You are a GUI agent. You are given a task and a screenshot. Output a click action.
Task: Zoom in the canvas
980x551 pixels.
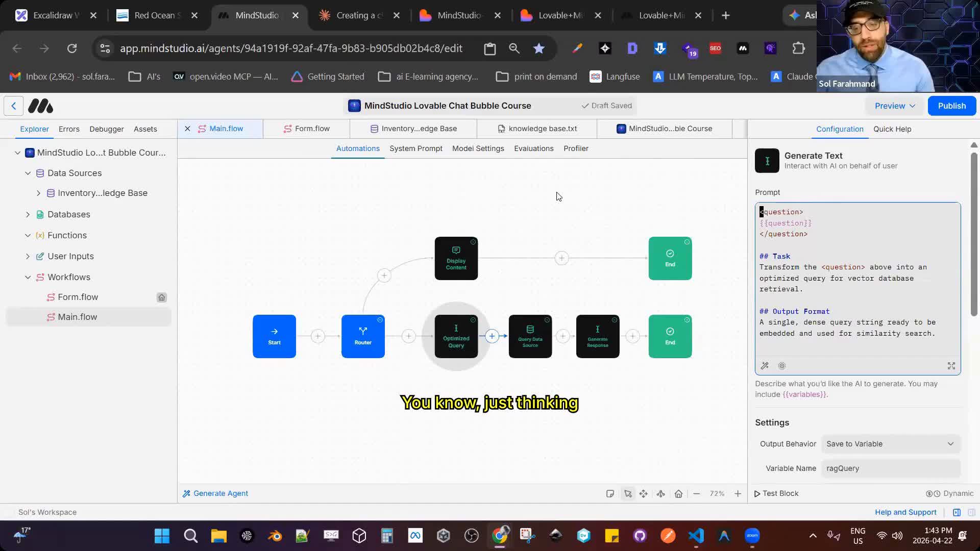(x=738, y=494)
